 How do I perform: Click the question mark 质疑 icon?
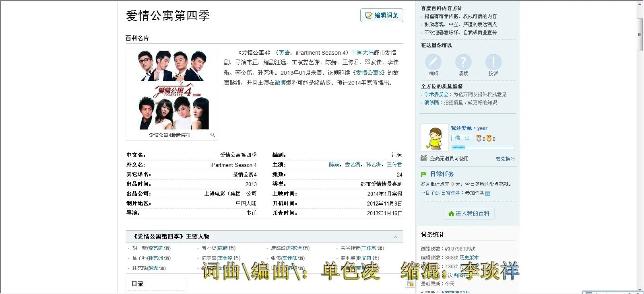point(463,62)
